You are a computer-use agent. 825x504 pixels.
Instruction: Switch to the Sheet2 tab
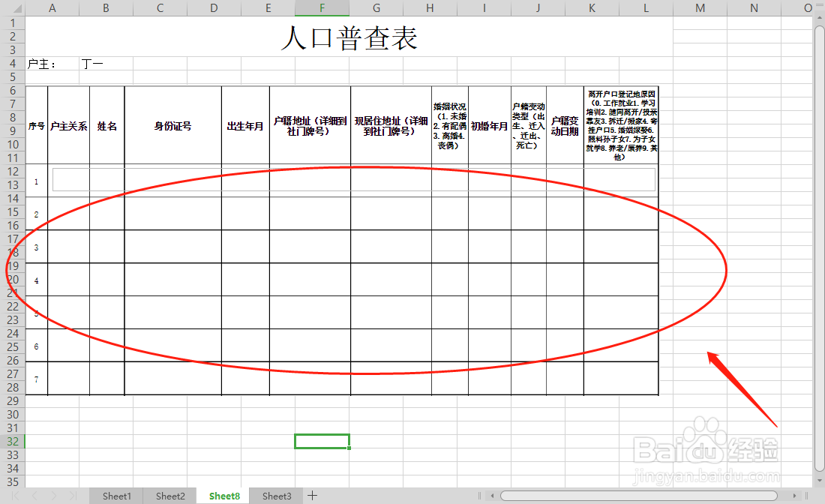169,496
